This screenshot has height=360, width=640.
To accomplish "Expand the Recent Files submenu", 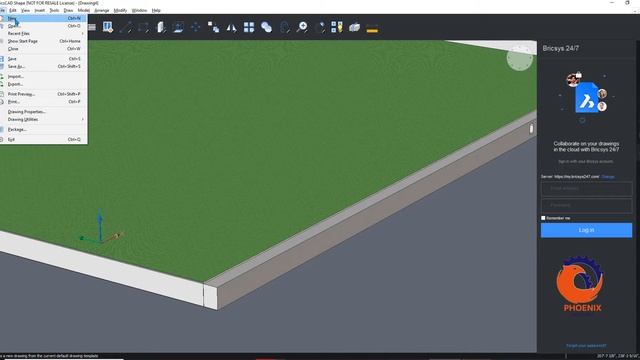I will click(44, 33).
